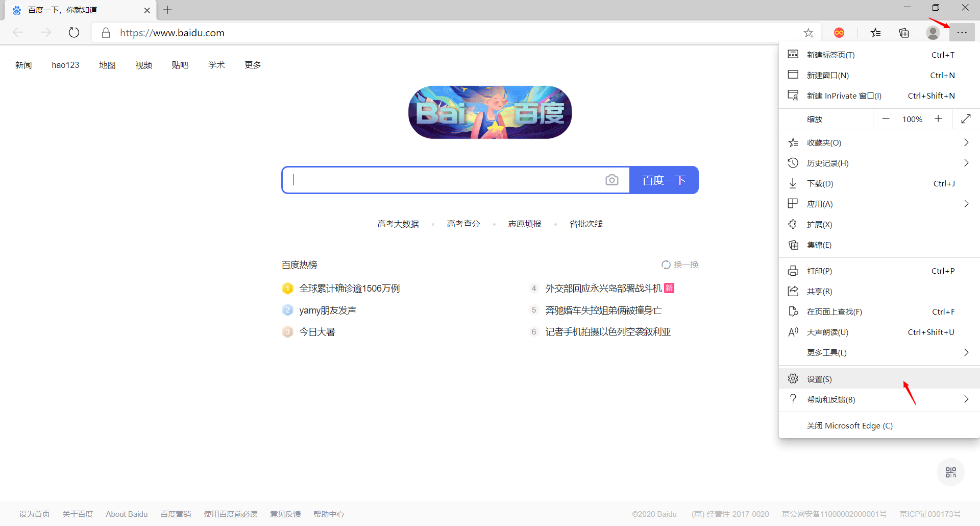Click About Baidu footer link
Viewport: 980px width, 526px height.
127,514
